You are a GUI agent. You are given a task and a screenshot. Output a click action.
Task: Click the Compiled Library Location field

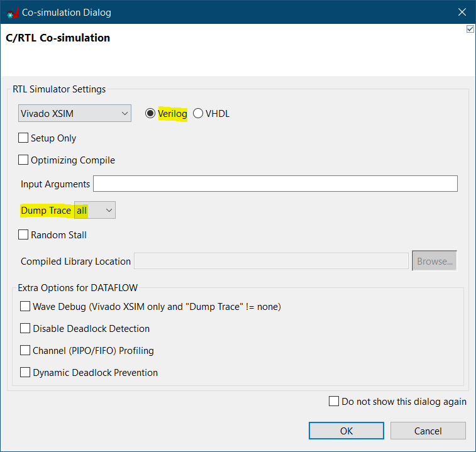[x=271, y=261]
